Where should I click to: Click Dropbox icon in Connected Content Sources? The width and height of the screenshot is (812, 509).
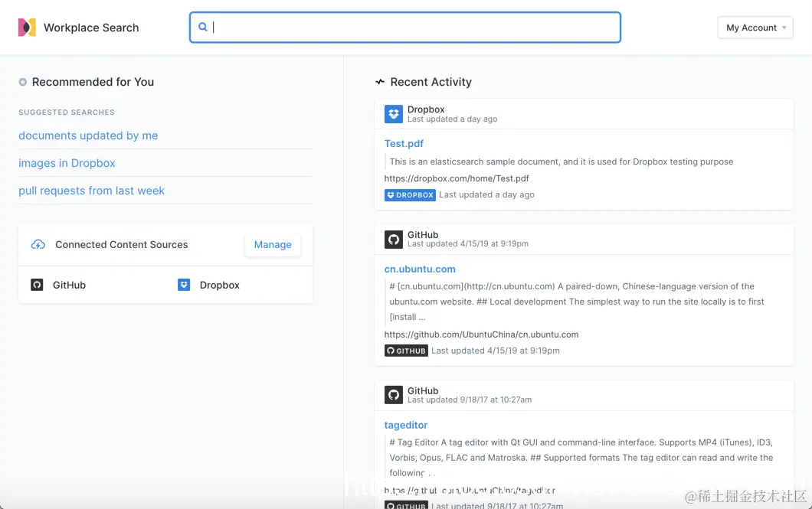point(184,285)
